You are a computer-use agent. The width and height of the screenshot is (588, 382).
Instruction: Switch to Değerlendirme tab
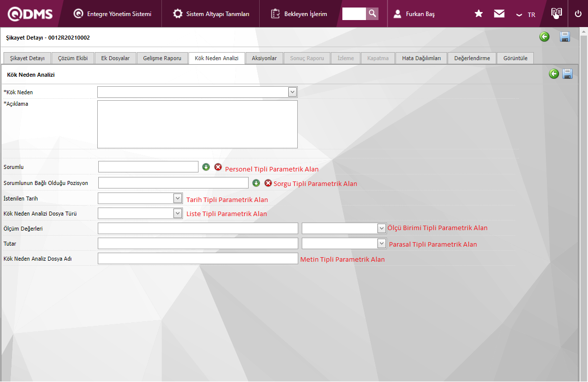click(472, 58)
